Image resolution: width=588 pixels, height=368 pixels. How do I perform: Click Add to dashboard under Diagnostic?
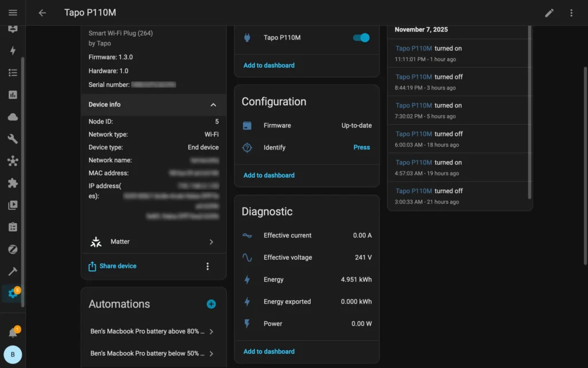click(268, 351)
